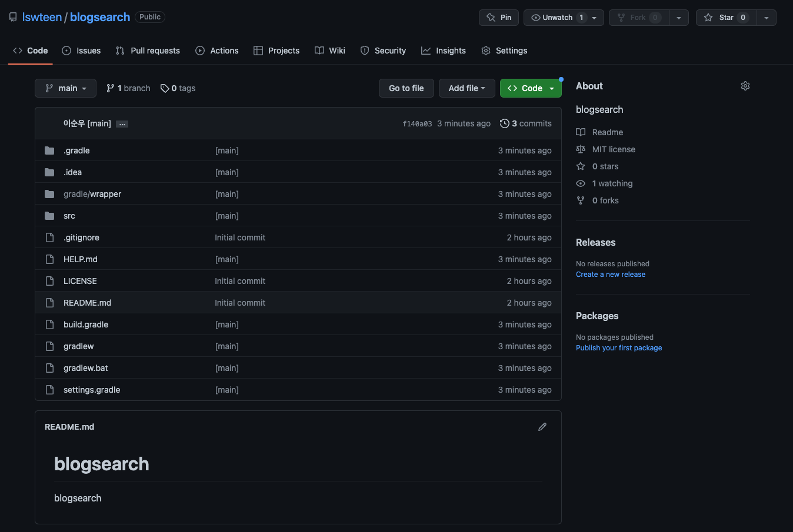Switch to the Wiki tab

pos(330,51)
